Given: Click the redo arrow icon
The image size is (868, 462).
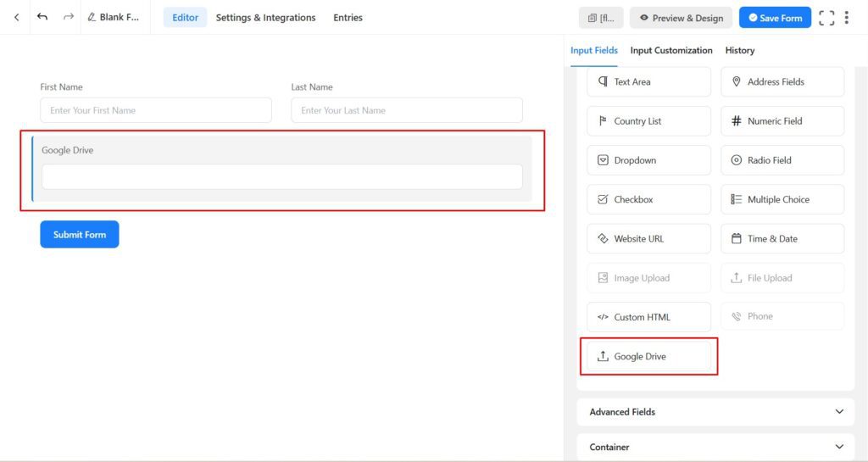Looking at the screenshot, I should click(68, 17).
